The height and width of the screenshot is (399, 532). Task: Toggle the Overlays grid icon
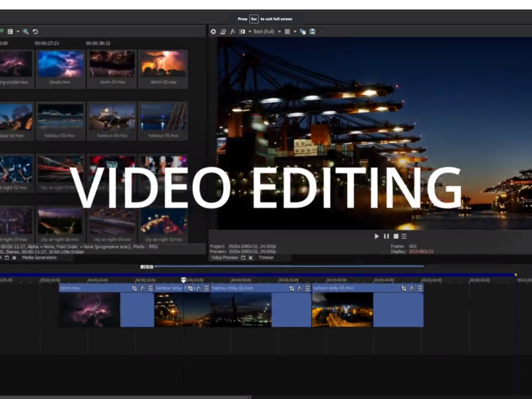click(287, 31)
